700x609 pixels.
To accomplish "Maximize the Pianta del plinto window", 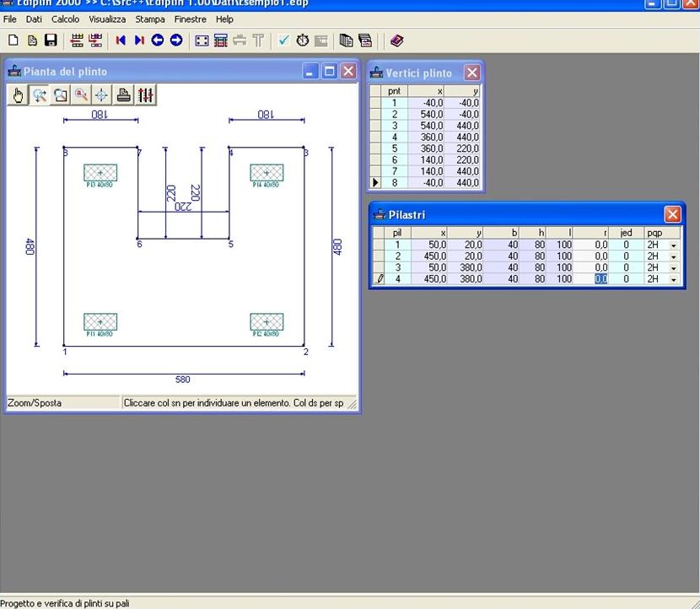I will pyautogui.click(x=330, y=72).
